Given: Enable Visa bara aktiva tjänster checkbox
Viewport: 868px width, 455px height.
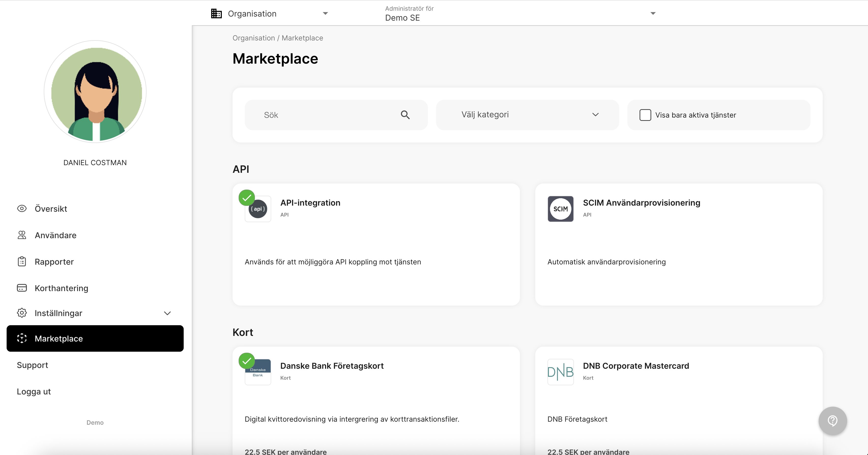Looking at the screenshot, I should point(645,115).
